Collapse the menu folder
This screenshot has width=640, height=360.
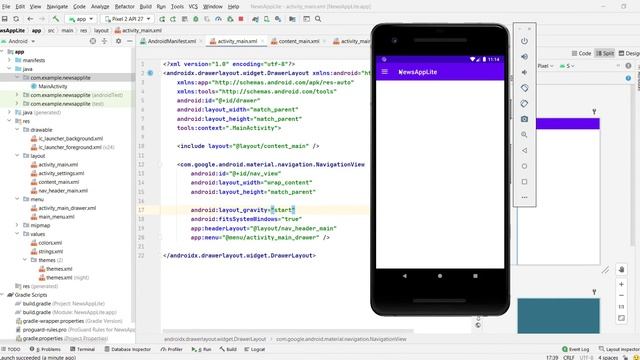tap(17, 199)
